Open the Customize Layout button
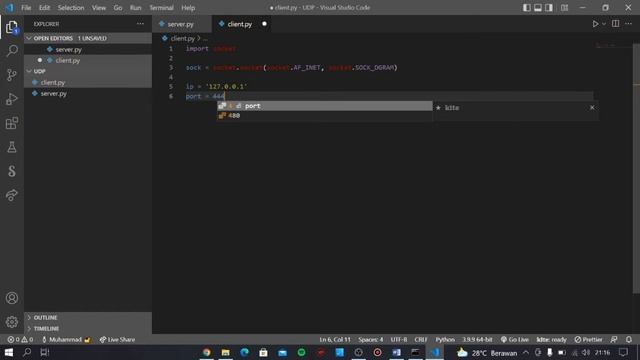Viewport: 640px width, 360px height. 564,8
